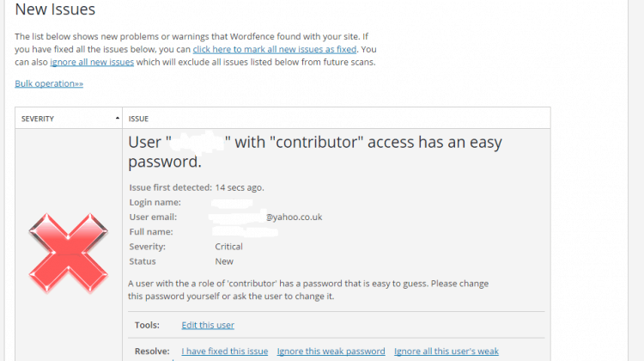Click the Critical severity value
The image size is (644, 361).
pyautogui.click(x=228, y=247)
